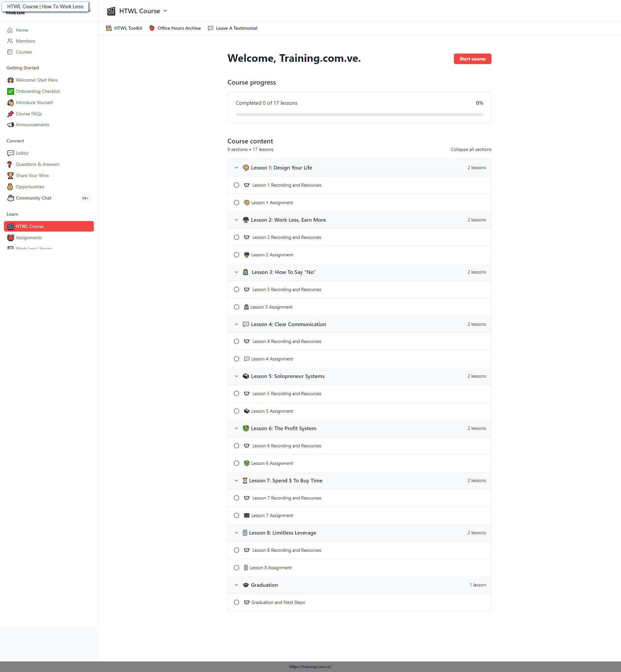Viewport: 621px width, 672px height.
Task: Click the Lobby chat bubble icon
Action: [11, 153]
